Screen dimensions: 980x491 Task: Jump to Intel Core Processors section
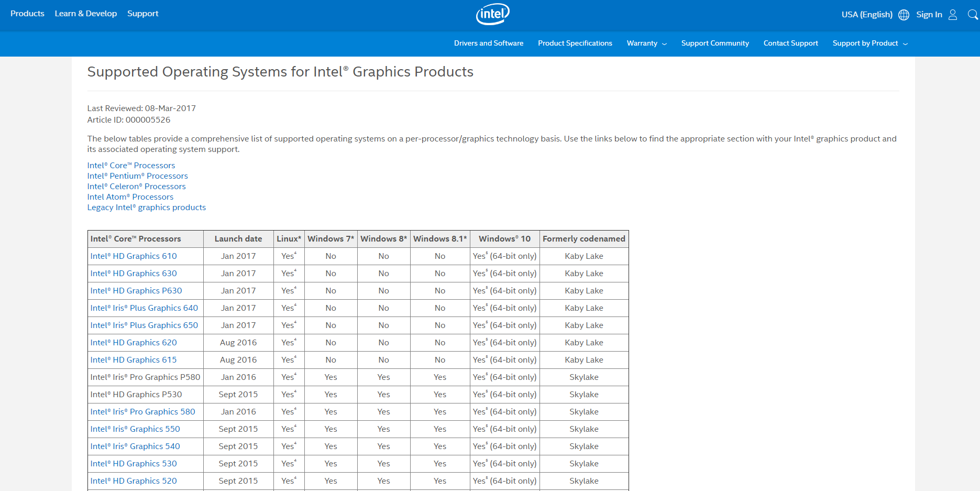point(131,166)
